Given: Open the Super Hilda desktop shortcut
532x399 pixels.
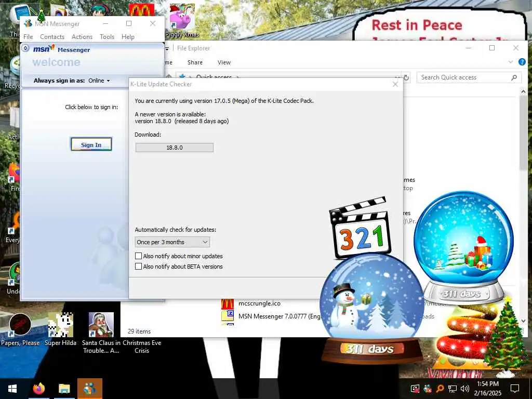Looking at the screenshot, I should (60, 330).
